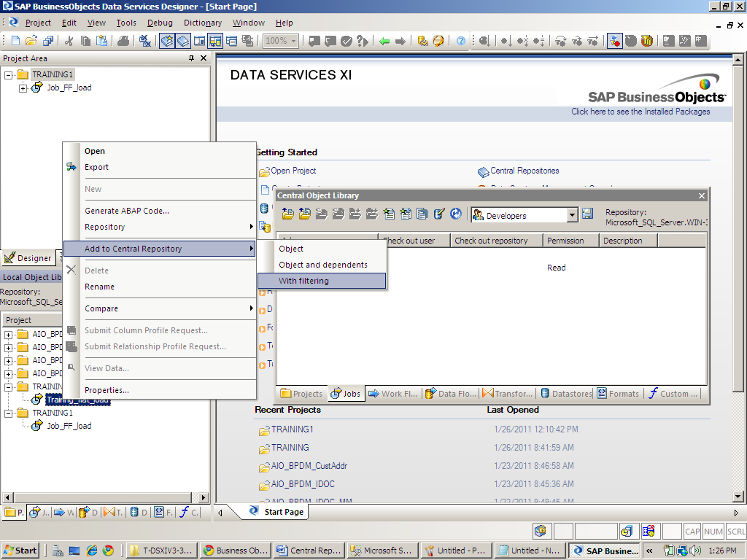The image size is (747, 560).
Task: Click the Print toolbar icon
Action: click(123, 41)
